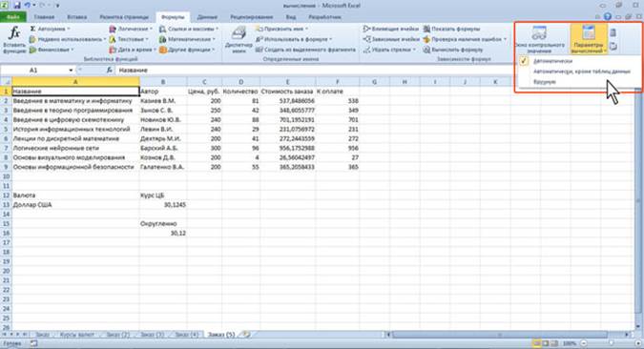Open the Курсы валют sheet tab
644x349 pixels.
point(77,335)
